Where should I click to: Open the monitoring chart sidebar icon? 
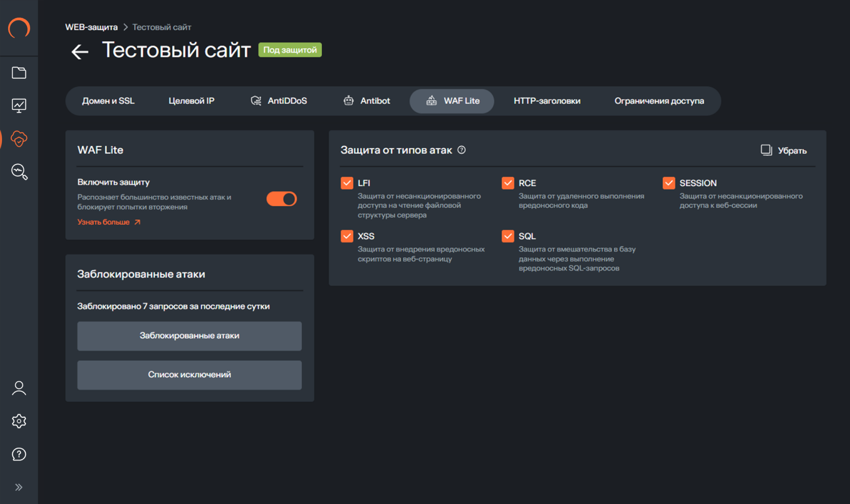point(19,105)
